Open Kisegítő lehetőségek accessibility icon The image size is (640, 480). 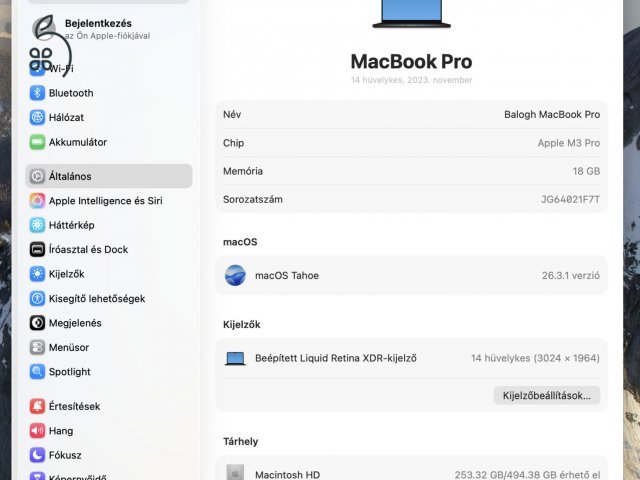pos(37,298)
